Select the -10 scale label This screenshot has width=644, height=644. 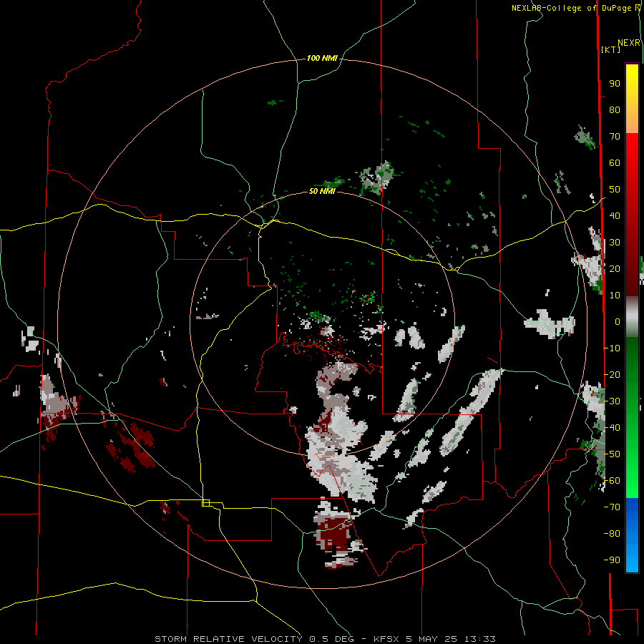point(612,348)
